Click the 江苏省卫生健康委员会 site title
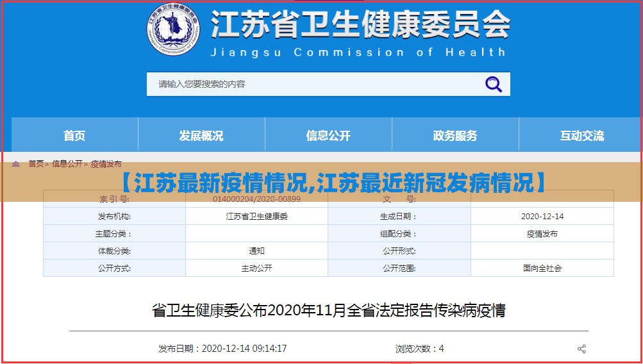 [x=360, y=24]
